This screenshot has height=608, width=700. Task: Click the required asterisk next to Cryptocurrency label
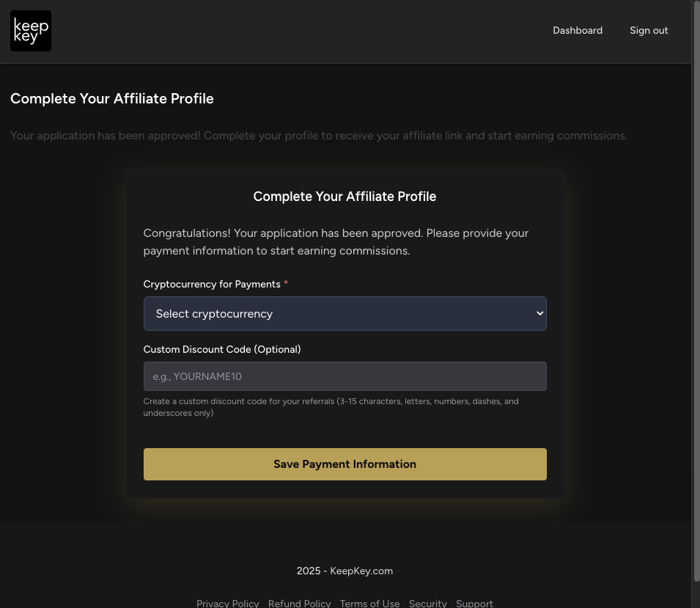pos(285,283)
